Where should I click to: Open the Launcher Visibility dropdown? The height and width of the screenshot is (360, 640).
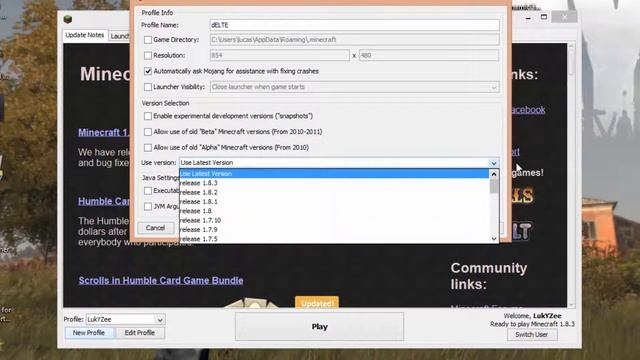tap(354, 87)
